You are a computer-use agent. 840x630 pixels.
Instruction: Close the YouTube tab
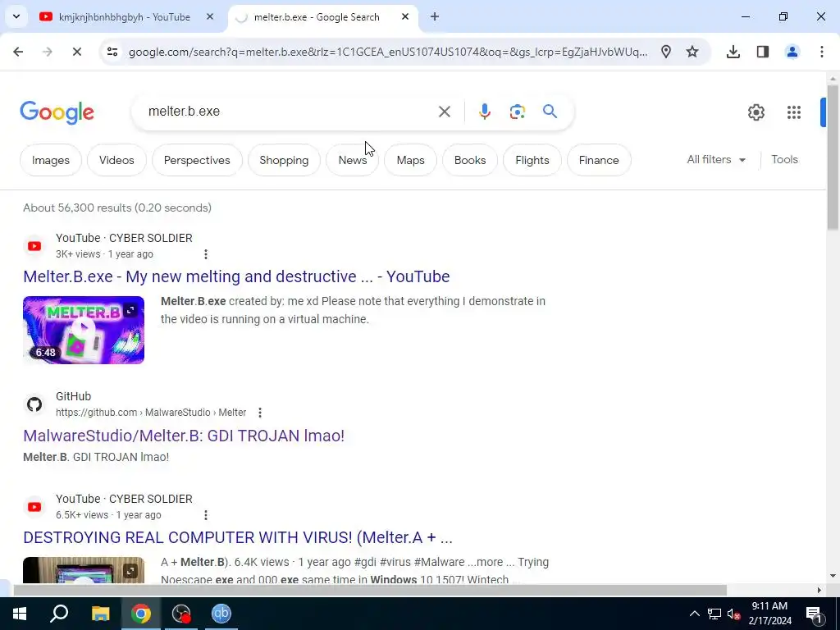point(210,16)
